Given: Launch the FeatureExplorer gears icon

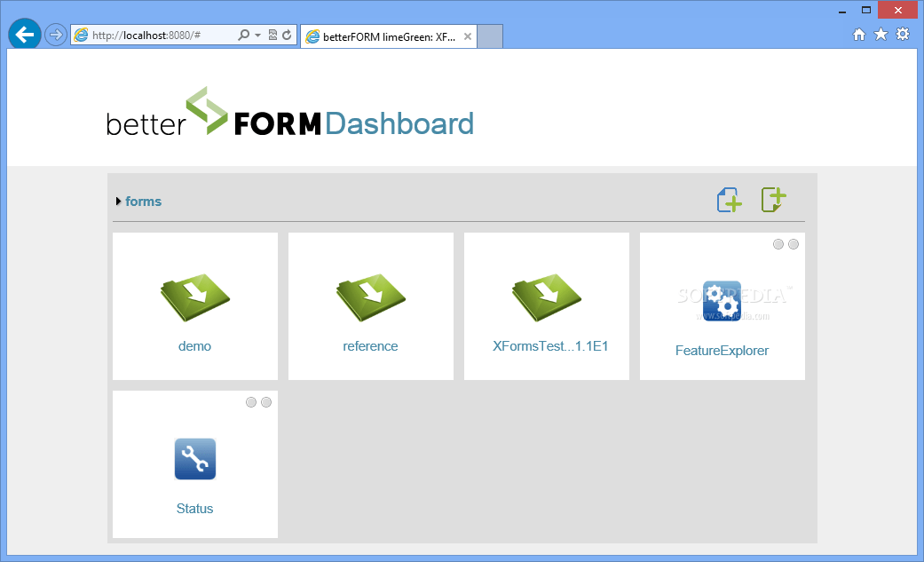Looking at the screenshot, I should (x=722, y=301).
